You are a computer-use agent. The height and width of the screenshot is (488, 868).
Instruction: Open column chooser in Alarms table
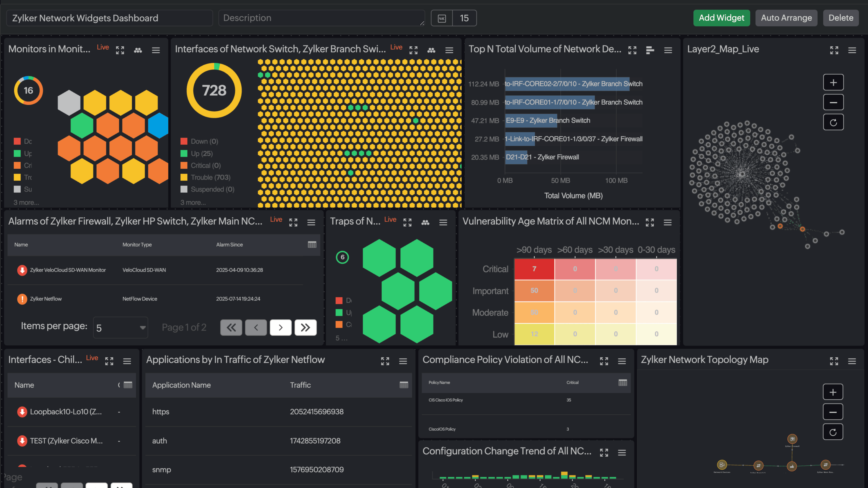tap(312, 244)
